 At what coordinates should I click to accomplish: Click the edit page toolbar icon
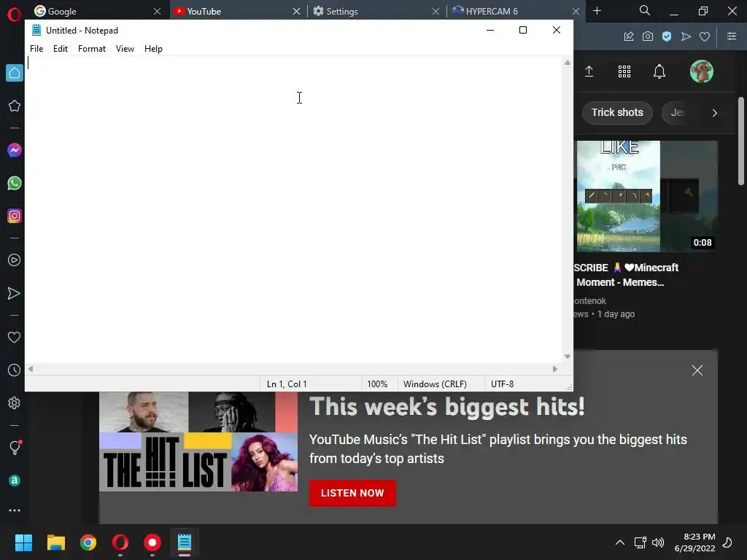pyautogui.click(x=629, y=36)
